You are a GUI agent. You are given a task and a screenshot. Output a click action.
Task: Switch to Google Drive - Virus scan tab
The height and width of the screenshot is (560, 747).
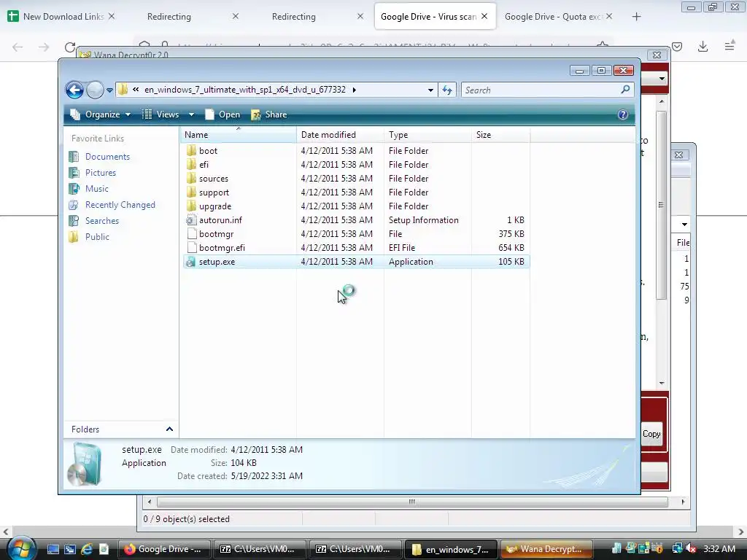coord(435,16)
